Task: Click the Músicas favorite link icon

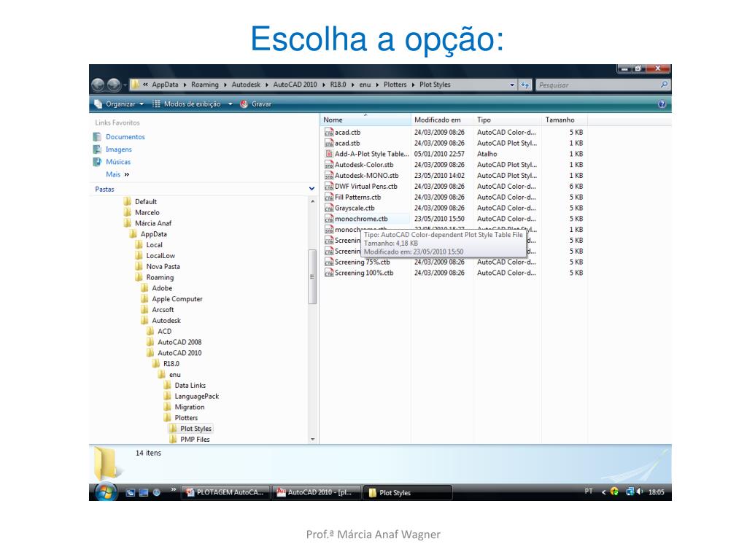Action: (x=97, y=162)
